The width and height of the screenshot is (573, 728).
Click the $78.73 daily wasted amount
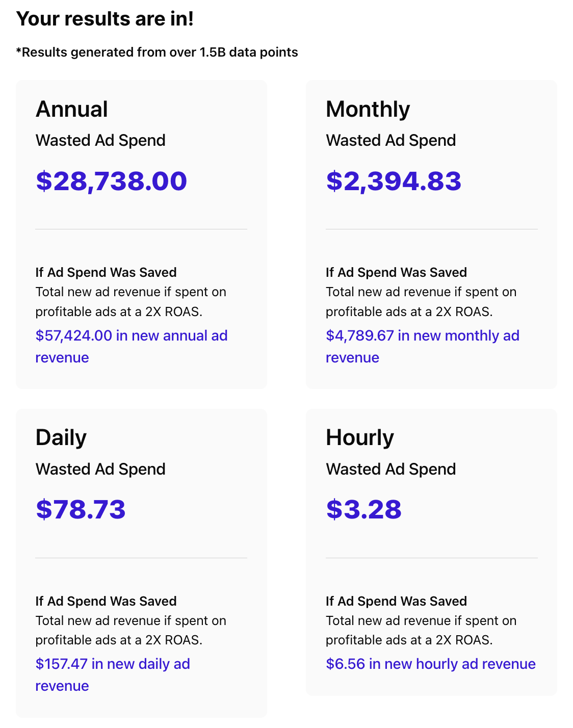pos(81,509)
